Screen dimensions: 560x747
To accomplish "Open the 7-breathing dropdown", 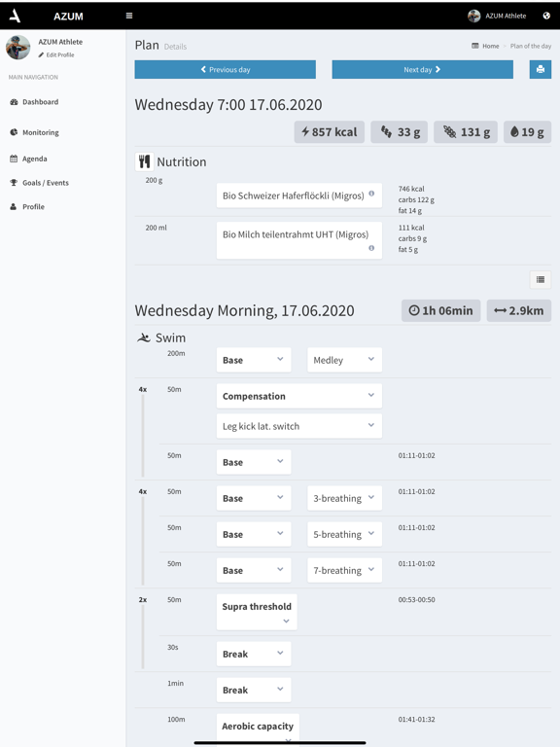I will (x=344, y=570).
